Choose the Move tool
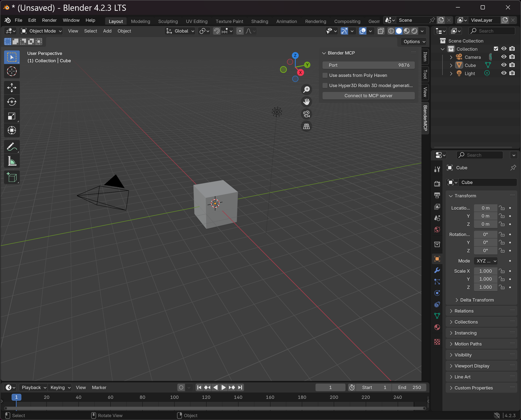The height and width of the screenshot is (420, 521). pos(12,88)
